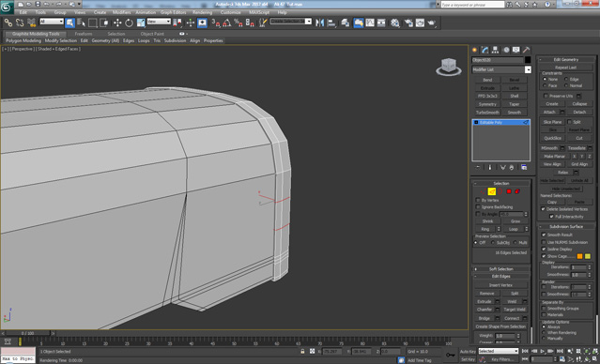Click the Unlink Selection icon
The width and height of the screenshot is (600, 364).
point(20,23)
